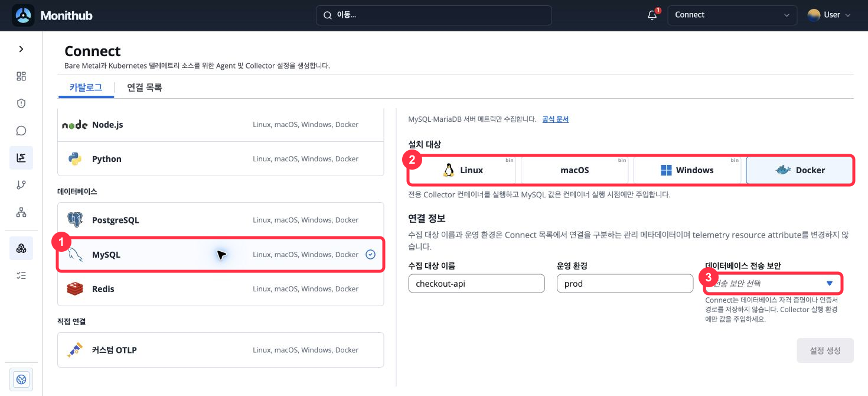Click the 설정 생성 button

point(825,350)
